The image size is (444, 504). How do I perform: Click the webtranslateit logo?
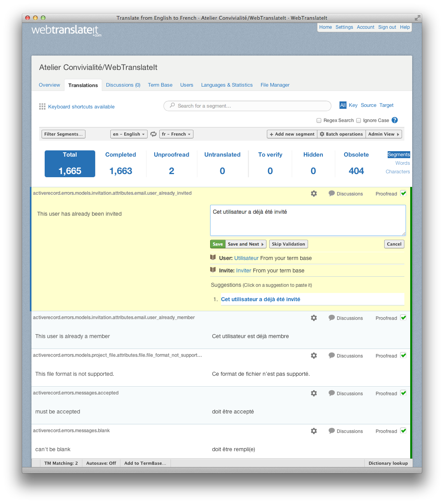(66, 31)
